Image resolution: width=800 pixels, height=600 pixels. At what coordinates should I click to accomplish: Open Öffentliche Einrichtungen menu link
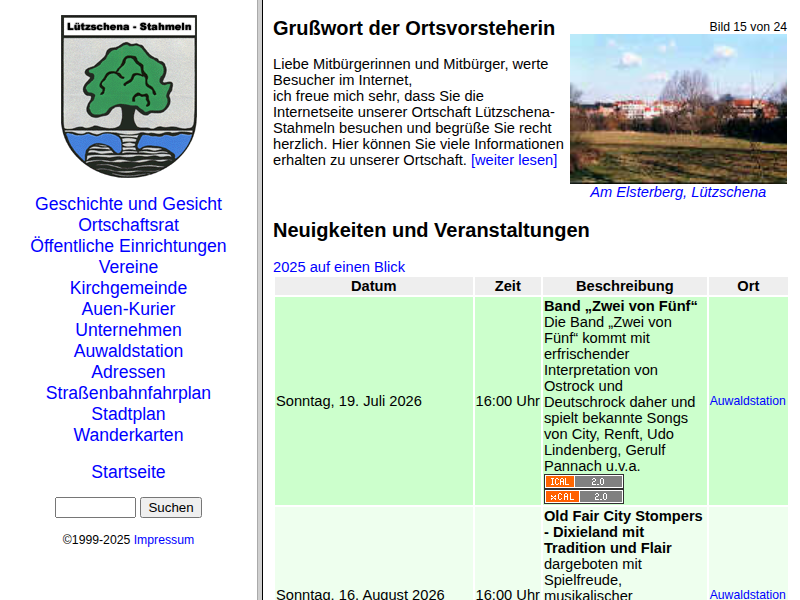pyautogui.click(x=129, y=245)
